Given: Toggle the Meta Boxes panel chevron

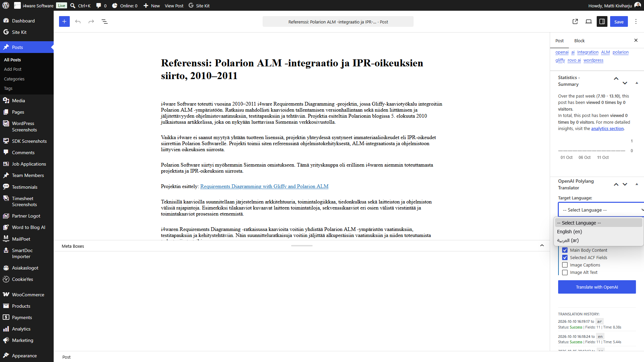Looking at the screenshot, I should (x=542, y=246).
